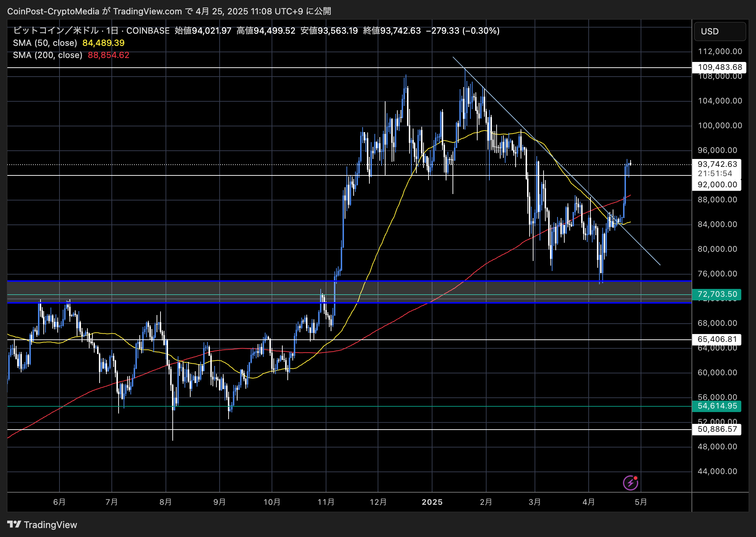Click the SMA (200, close) indicator label
756x537 pixels.
pos(47,55)
